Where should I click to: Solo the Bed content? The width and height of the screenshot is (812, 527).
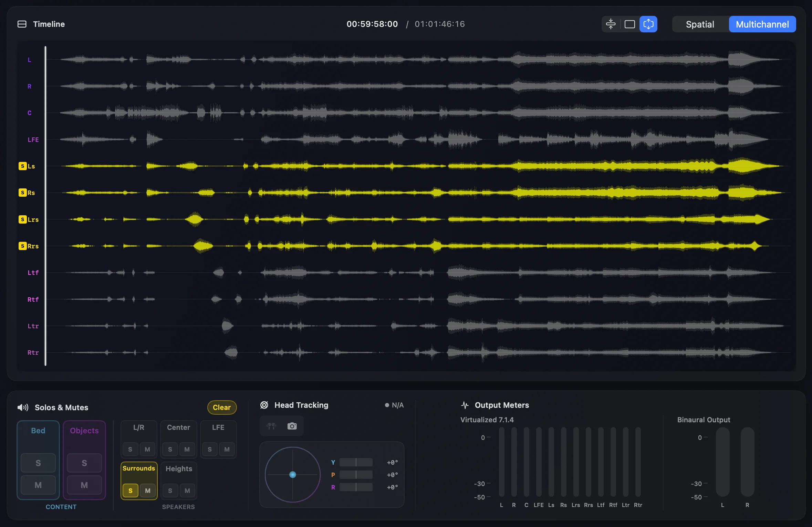click(x=38, y=463)
